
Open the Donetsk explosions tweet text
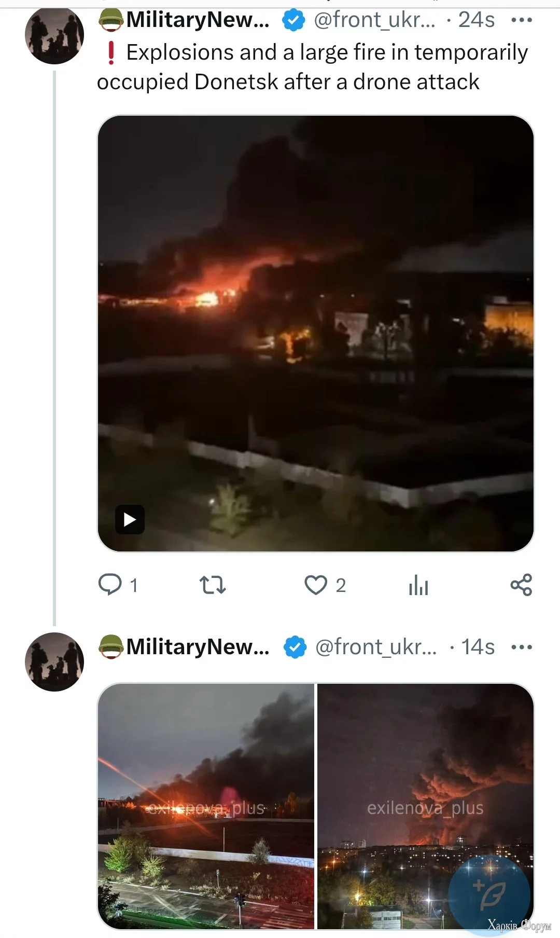tap(312, 67)
